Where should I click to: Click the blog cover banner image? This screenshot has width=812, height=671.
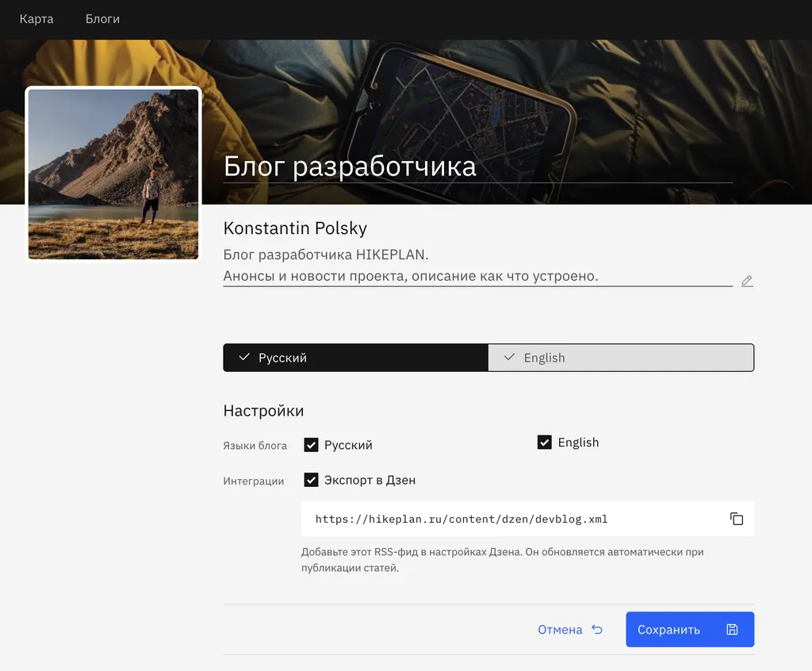coord(507,95)
